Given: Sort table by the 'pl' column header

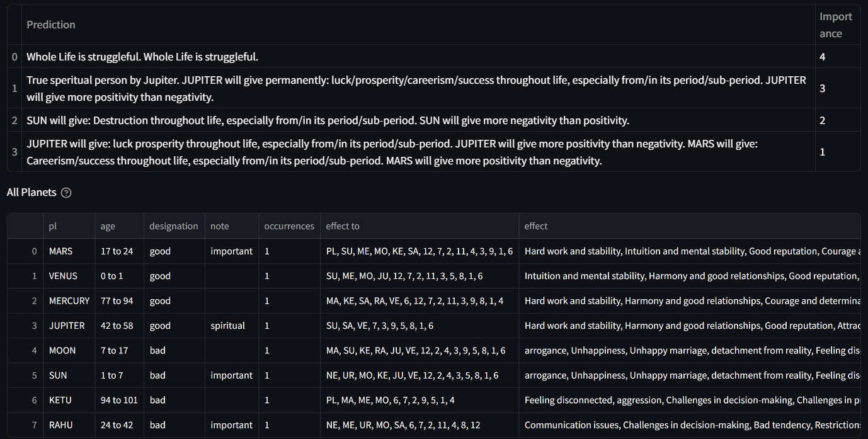Looking at the screenshot, I should [70, 226].
